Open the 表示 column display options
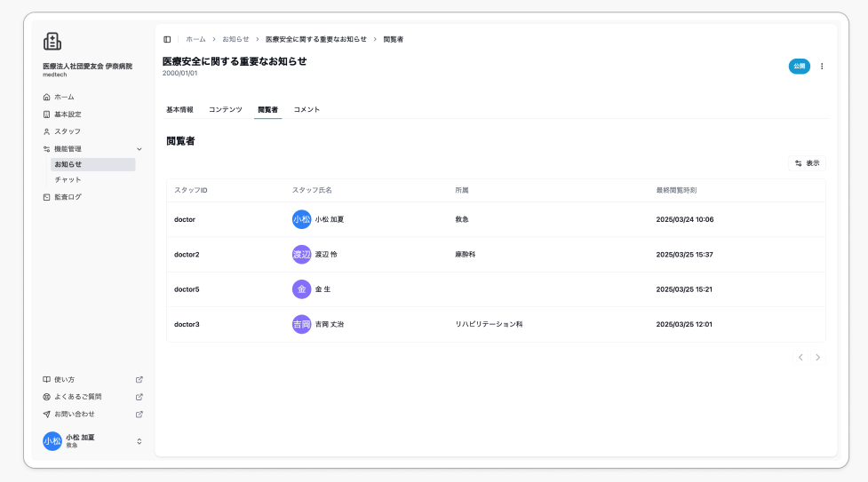 click(x=807, y=163)
